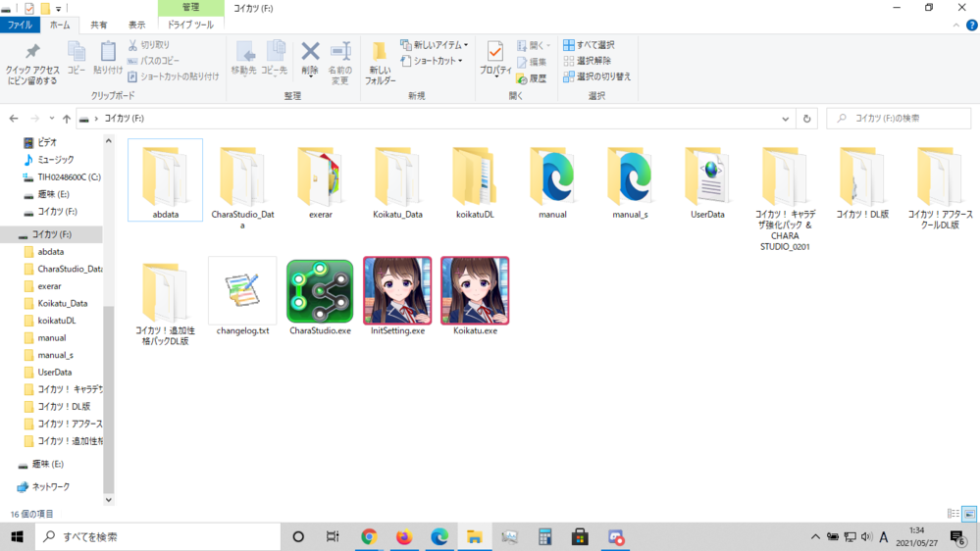Select the Koikatu.exe application icon

click(x=475, y=290)
